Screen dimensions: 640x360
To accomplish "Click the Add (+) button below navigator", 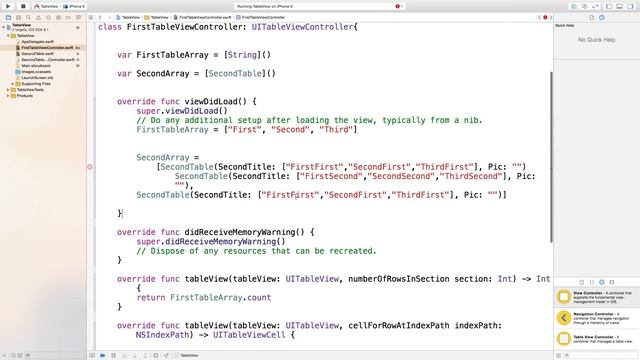I will pos(5,356).
